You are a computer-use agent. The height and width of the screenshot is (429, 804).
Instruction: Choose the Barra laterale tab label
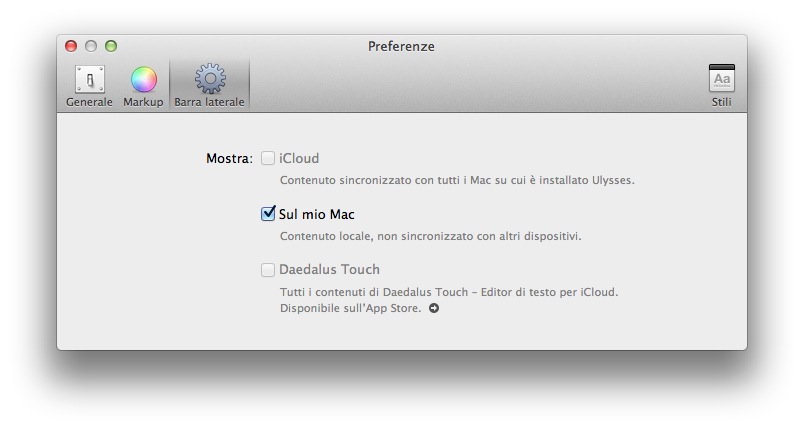tap(210, 102)
